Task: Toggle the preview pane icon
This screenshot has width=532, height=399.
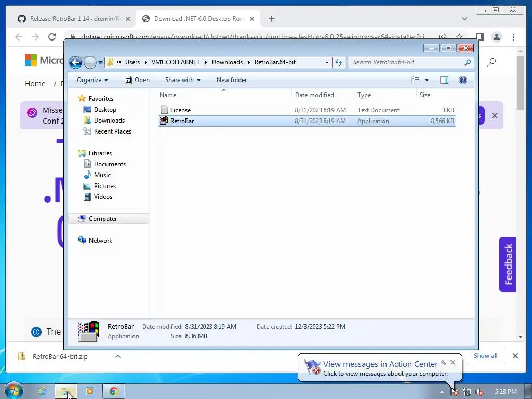Action: pyautogui.click(x=444, y=80)
